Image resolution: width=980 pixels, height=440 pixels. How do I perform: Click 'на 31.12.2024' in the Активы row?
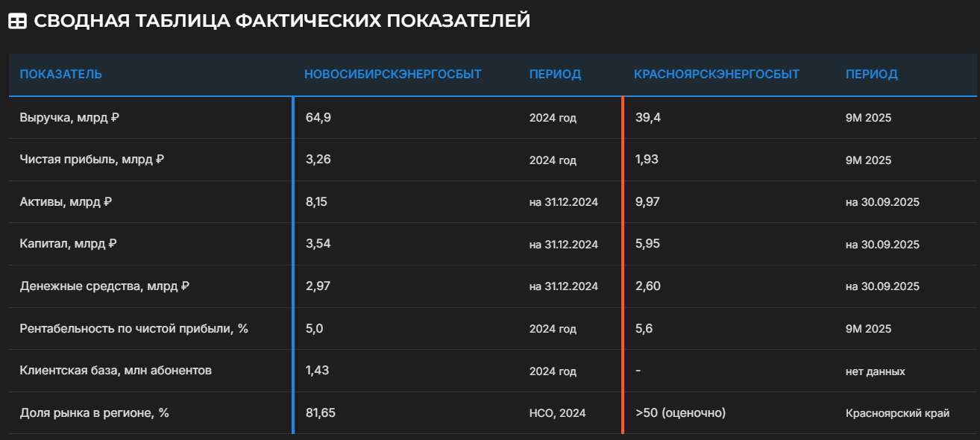pyautogui.click(x=564, y=202)
